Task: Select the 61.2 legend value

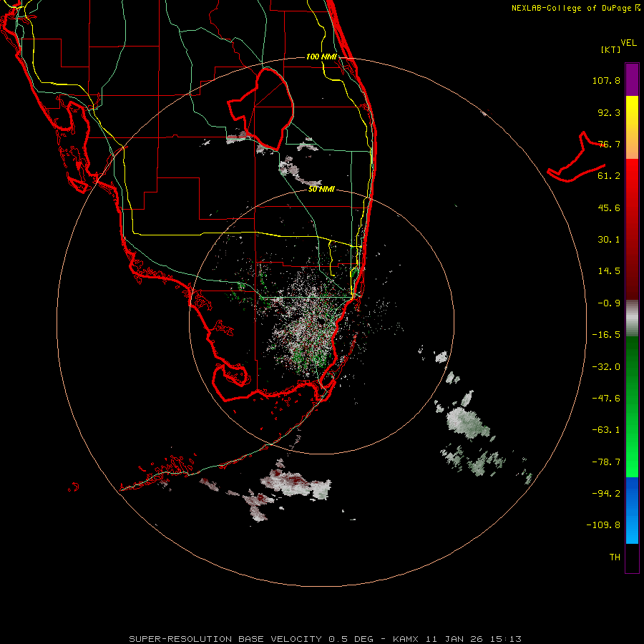Action: 609,176
